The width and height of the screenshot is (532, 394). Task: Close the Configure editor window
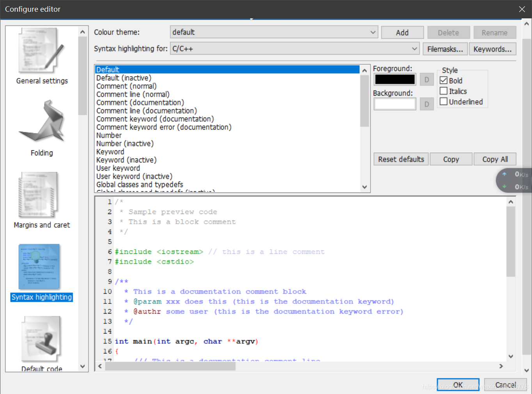coord(522,9)
